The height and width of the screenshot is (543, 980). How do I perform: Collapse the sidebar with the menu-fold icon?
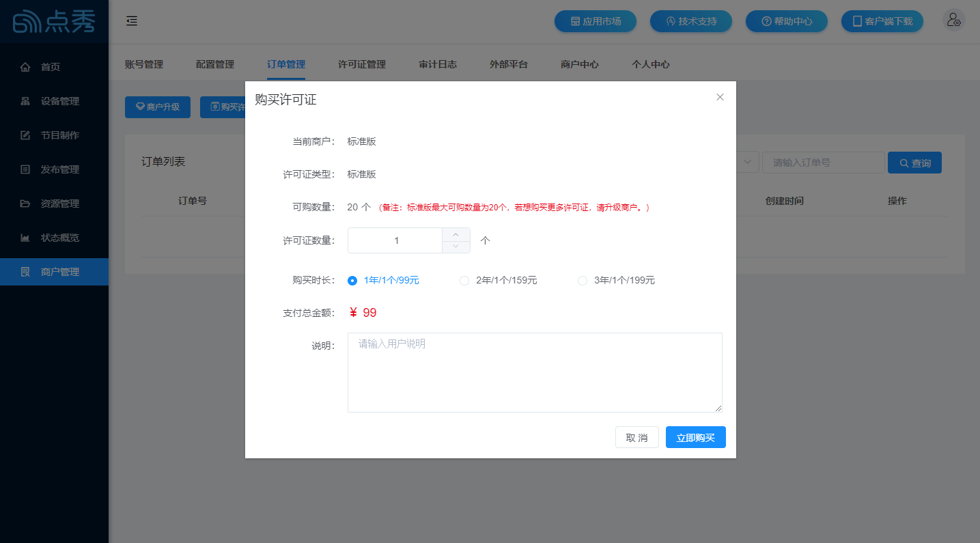[x=132, y=21]
